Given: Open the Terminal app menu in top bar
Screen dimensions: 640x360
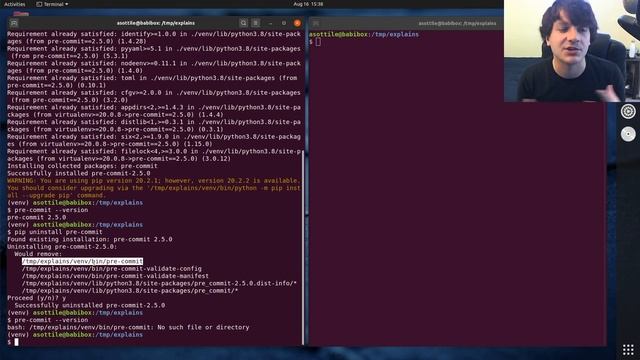Looking at the screenshot, I should click(52, 4).
